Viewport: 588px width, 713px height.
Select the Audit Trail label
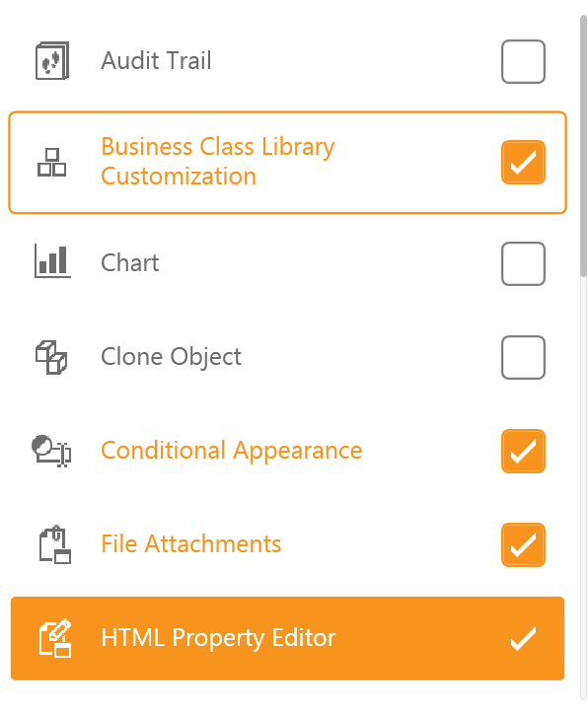[x=156, y=60]
